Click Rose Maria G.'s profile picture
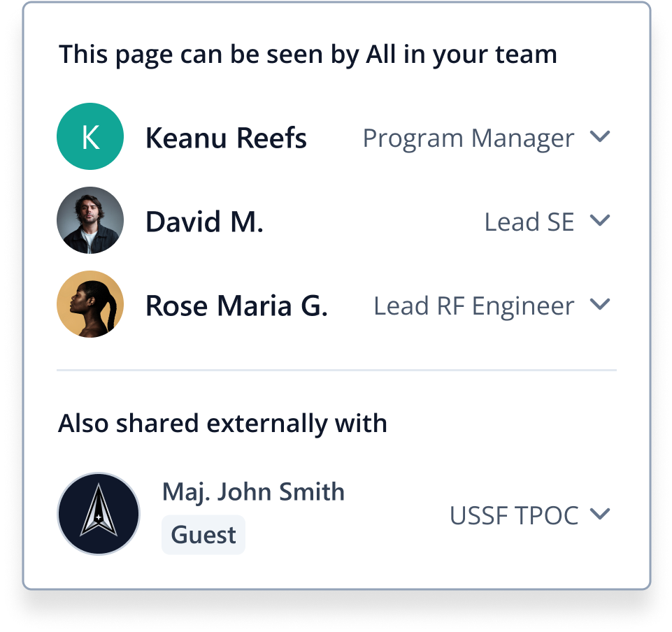The height and width of the screenshot is (632, 672). [x=90, y=304]
